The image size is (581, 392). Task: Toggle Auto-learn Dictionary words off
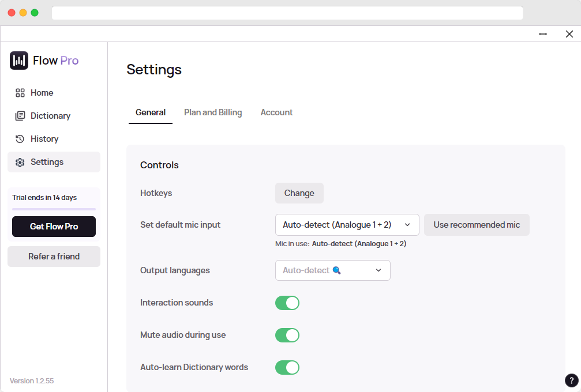click(x=287, y=367)
